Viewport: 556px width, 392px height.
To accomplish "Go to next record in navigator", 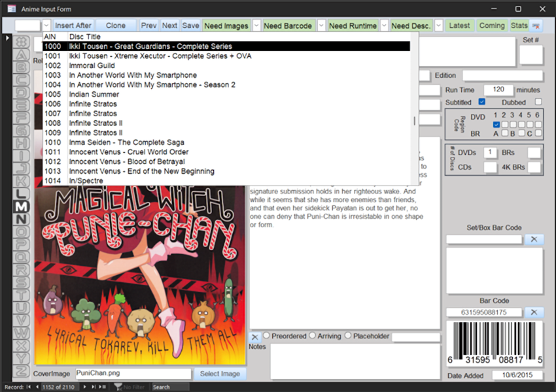I will 84,387.
